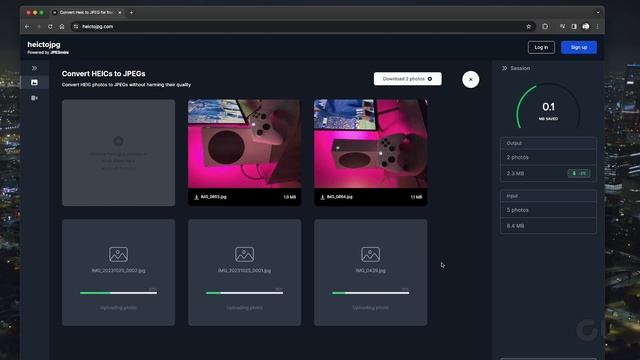Image resolution: width=640 pixels, height=360 pixels.
Task: Click the Input '5 photos' row
Action: pyautogui.click(x=548, y=210)
